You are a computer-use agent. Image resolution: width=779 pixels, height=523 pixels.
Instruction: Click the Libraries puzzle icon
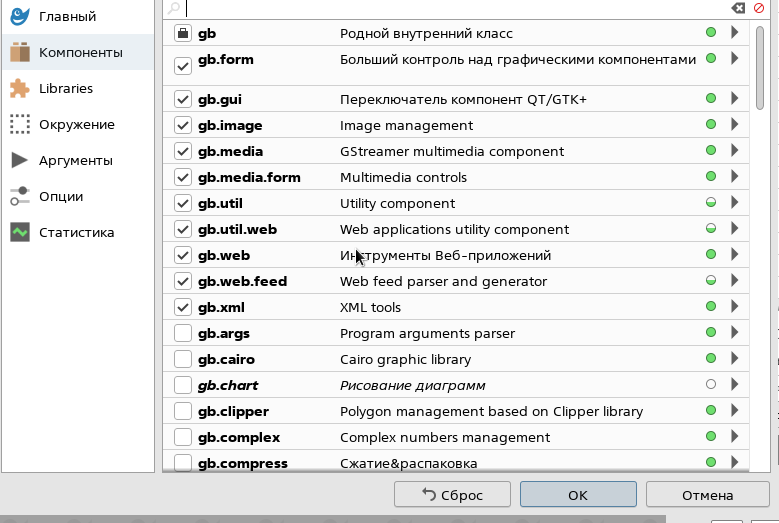pyautogui.click(x=20, y=89)
